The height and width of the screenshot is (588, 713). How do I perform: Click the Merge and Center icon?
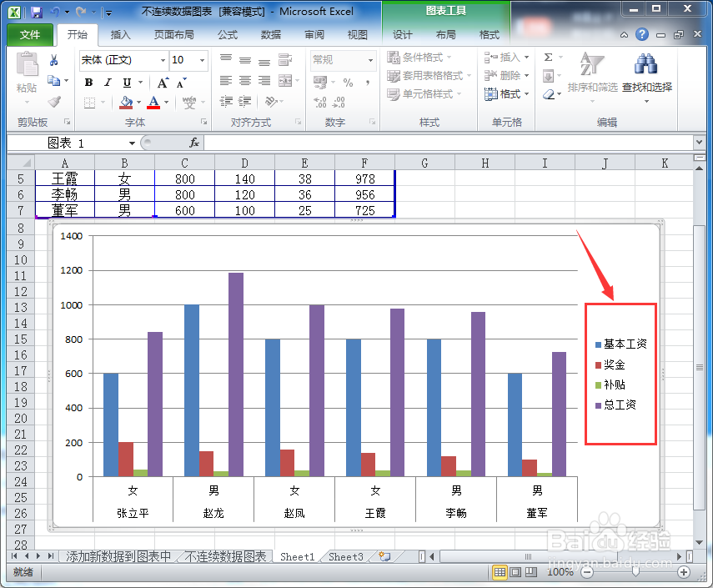coord(285,81)
